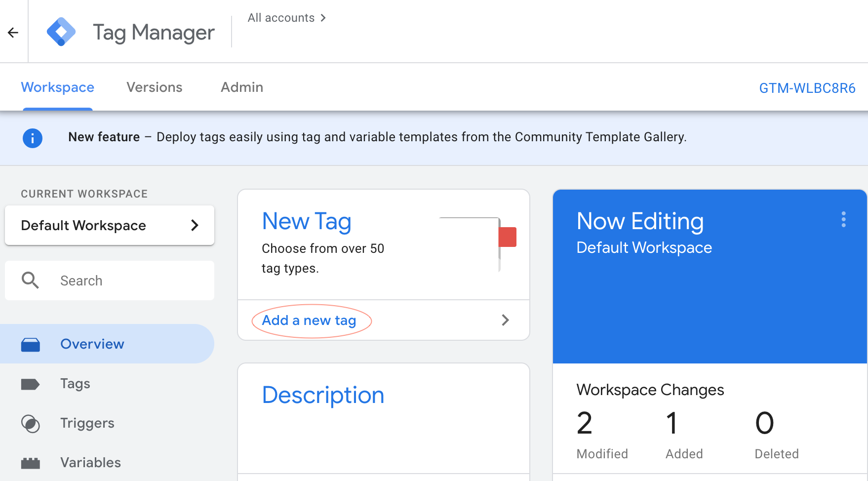Switch to the Workspace tab
868x481 pixels.
click(x=57, y=87)
